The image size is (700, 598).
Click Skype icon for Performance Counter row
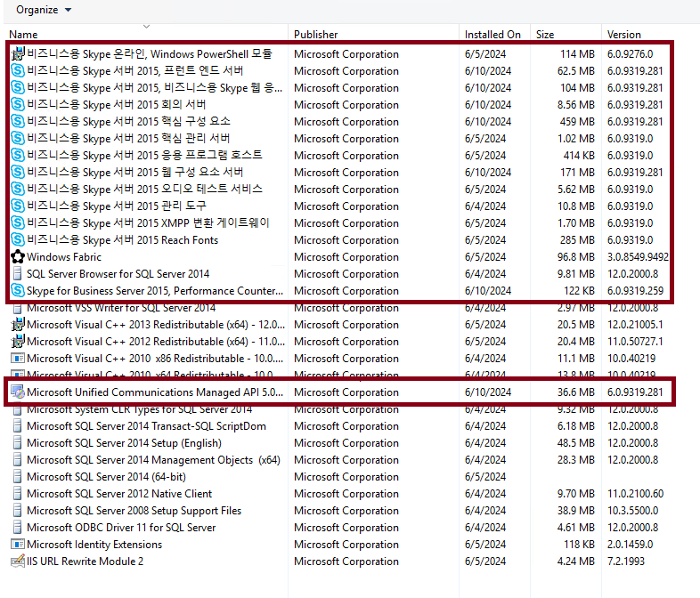click(18, 291)
